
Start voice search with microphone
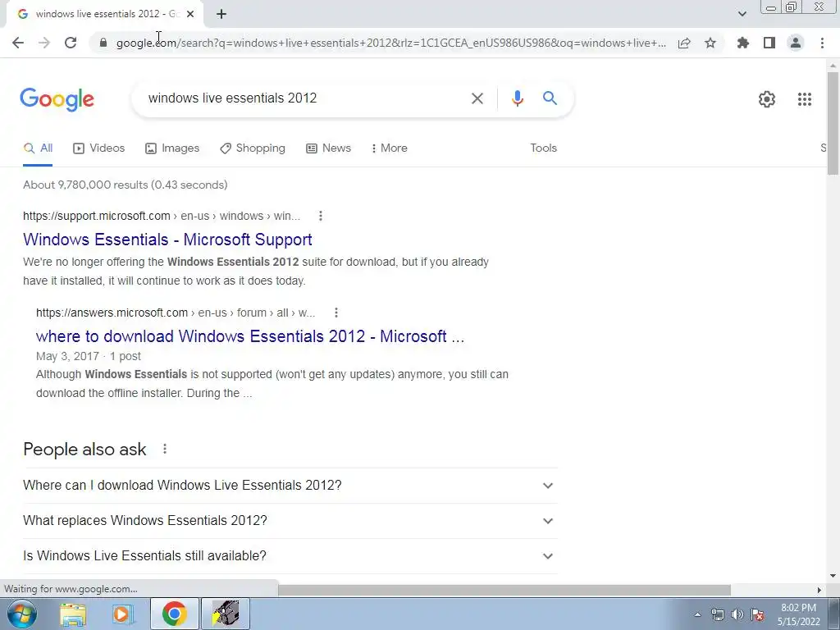(517, 98)
